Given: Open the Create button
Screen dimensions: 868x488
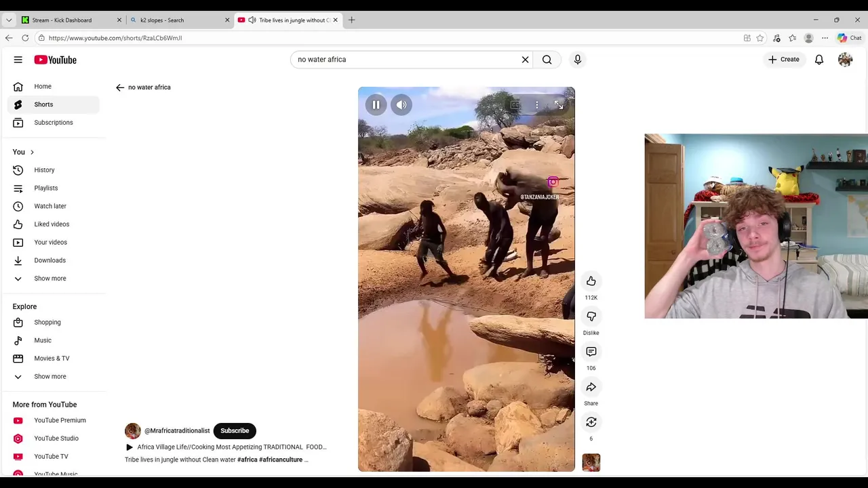Looking at the screenshot, I should [x=783, y=60].
